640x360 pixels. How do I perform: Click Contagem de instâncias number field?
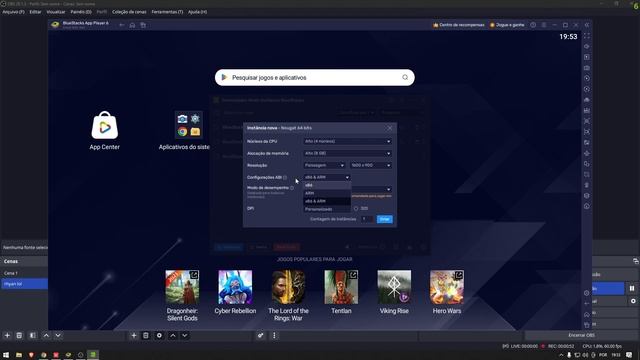click(x=367, y=219)
